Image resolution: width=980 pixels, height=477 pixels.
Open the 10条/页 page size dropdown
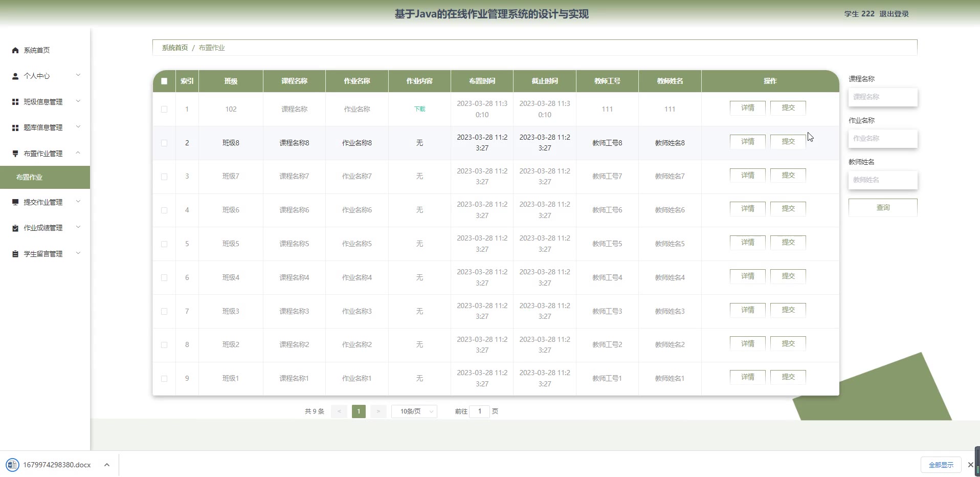tap(414, 411)
